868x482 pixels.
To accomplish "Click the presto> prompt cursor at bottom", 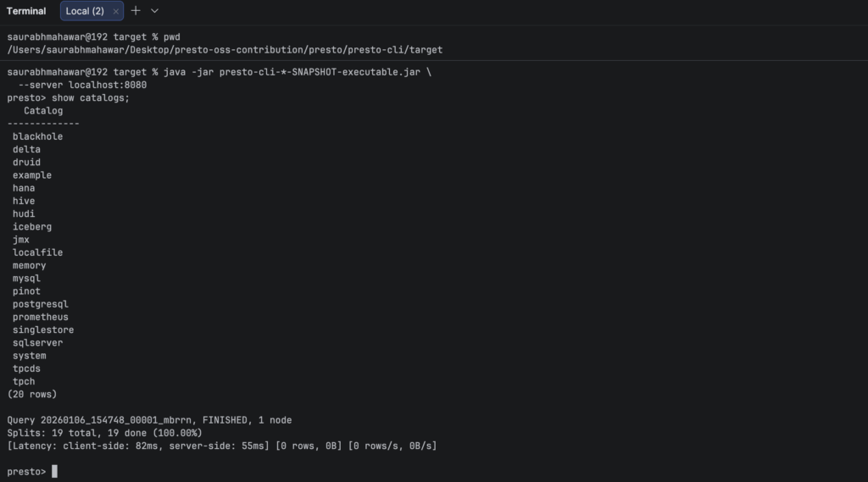I will click(x=54, y=472).
